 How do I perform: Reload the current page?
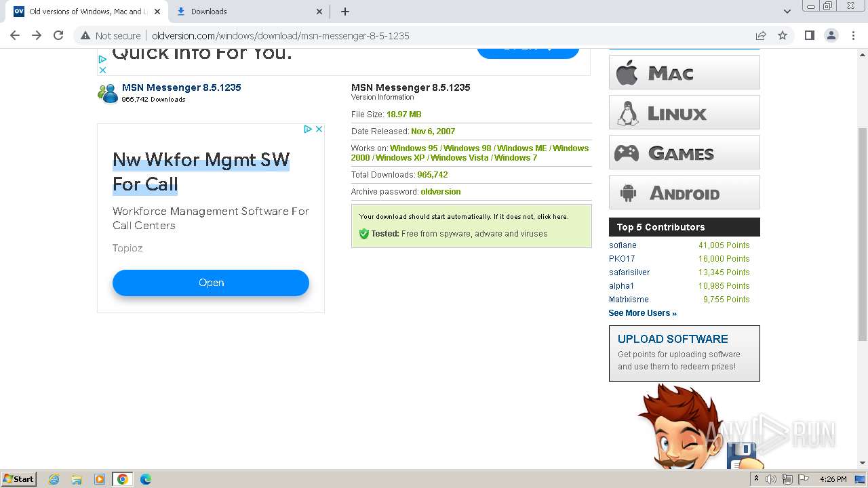tap(58, 35)
